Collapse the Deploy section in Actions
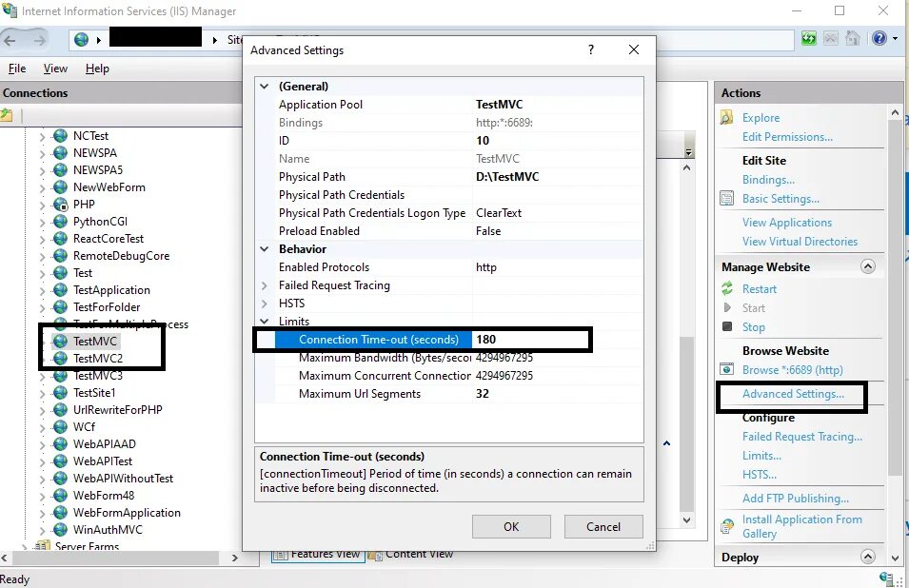 point(868,557)
